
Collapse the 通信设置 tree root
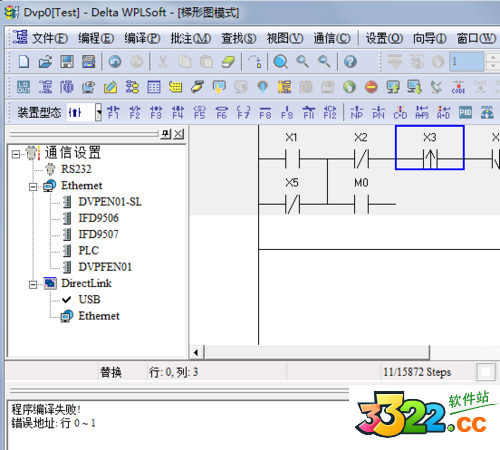[x=15, y=154]
